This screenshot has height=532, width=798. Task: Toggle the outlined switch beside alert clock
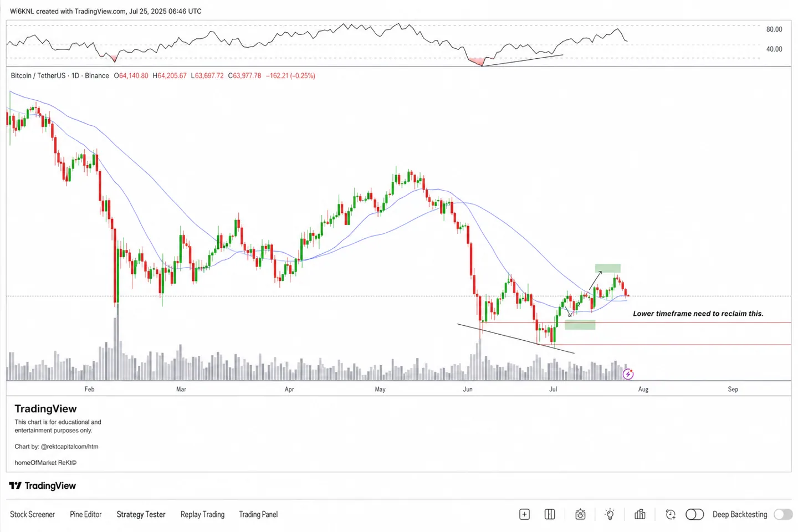[x=694, y=514]
